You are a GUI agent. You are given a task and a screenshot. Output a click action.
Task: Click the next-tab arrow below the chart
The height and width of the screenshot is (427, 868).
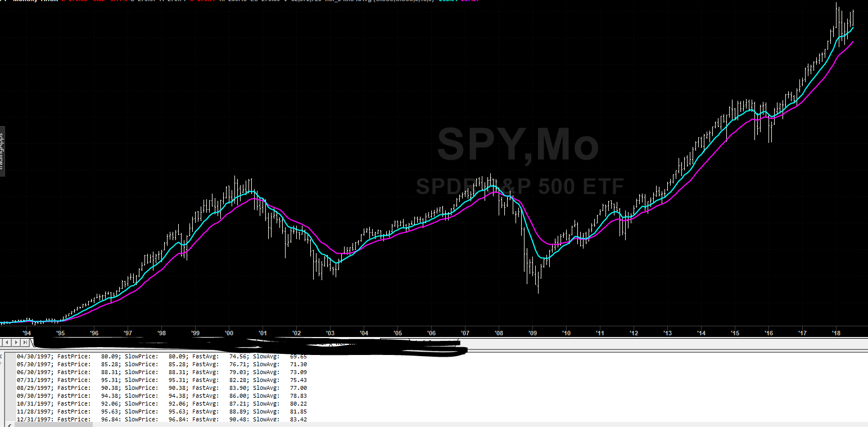pos(16,342)
